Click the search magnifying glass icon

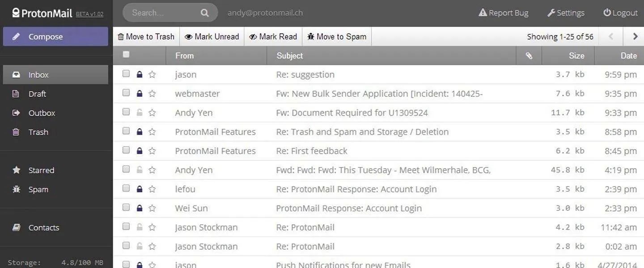204,13
